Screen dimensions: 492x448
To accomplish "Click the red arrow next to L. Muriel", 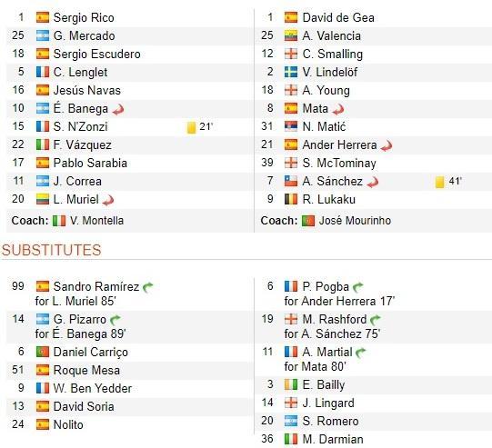I will tap(108, 200).
